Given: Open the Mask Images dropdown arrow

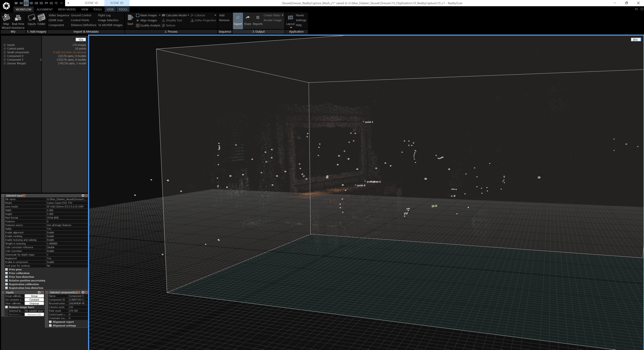Looking at the screenshot, I should pos(159,15).
